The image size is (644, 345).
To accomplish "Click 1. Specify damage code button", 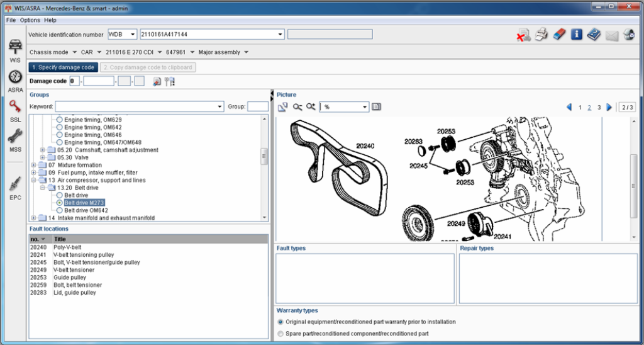I will click(x=64, y=67).
